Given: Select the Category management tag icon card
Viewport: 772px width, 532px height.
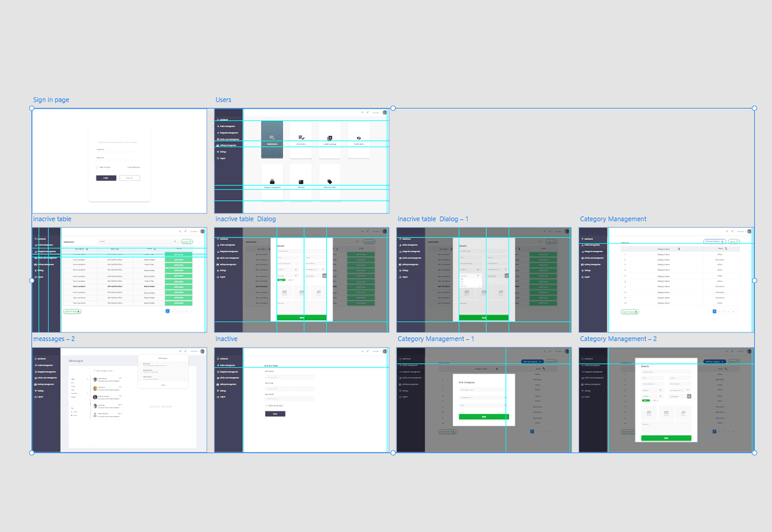Looking at the screenshot, I should (x=273, y=181).
